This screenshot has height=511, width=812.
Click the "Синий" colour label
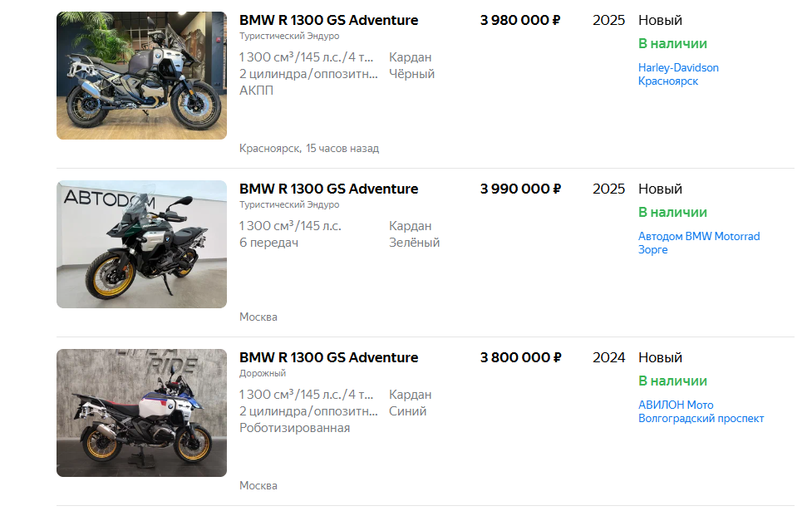point(407,411)
